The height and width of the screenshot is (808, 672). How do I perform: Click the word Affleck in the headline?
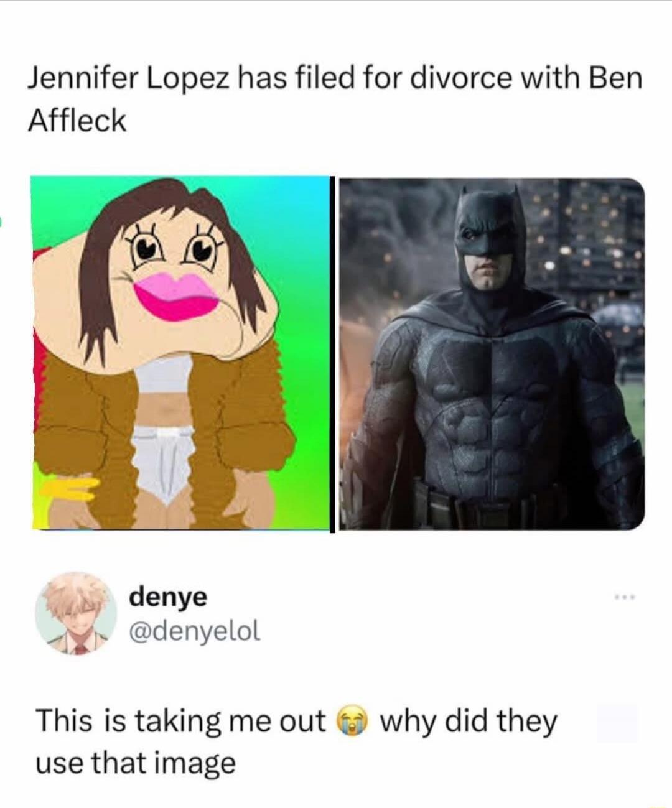pyautogui.click(x=77, y=120)
